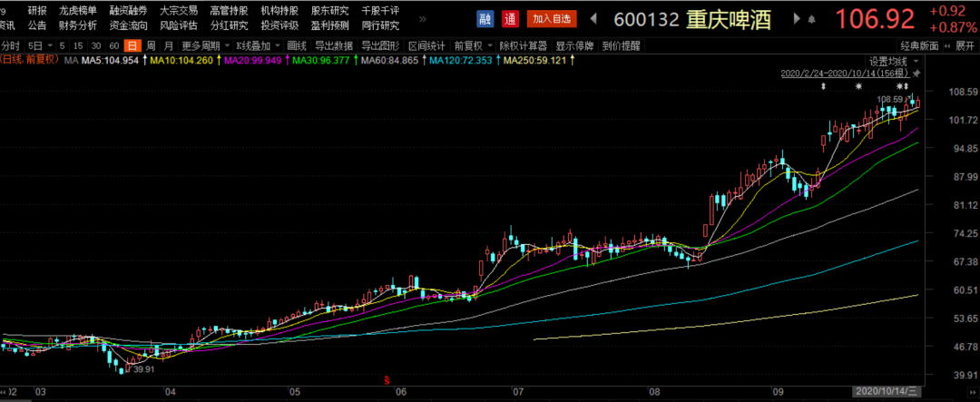Click the collapse arrows beside 展开

tap(949, 45)
